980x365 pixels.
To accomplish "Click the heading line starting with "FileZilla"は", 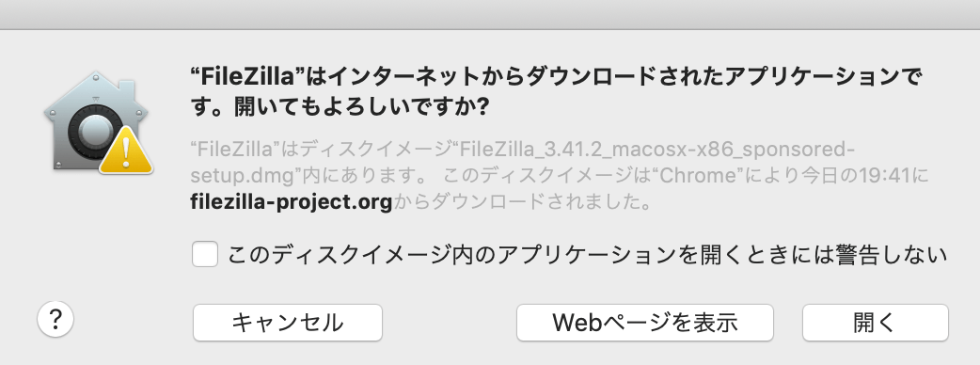I will pos(556,77).
